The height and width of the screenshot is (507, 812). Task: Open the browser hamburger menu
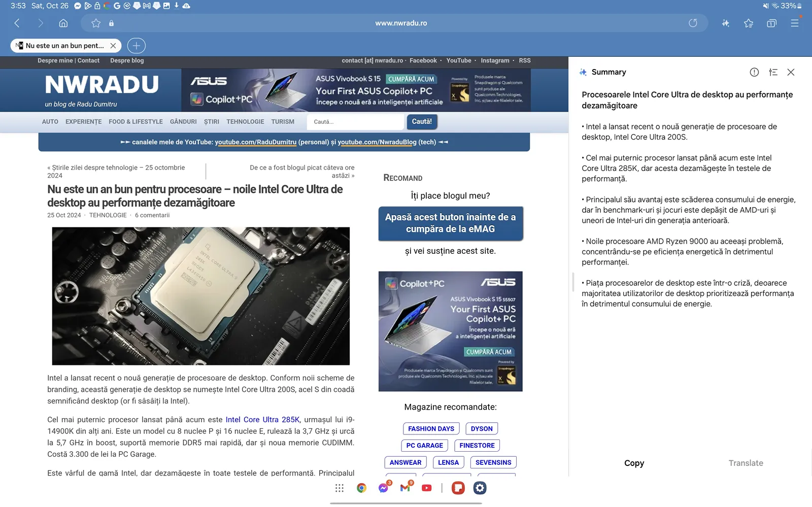[x=795, y=23]
